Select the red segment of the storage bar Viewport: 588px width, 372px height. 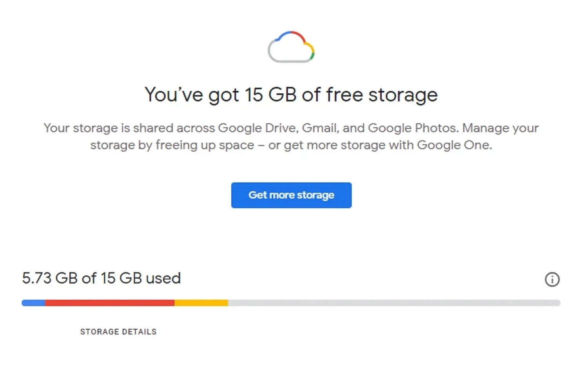pyautogui.click(x=110, y=303)
